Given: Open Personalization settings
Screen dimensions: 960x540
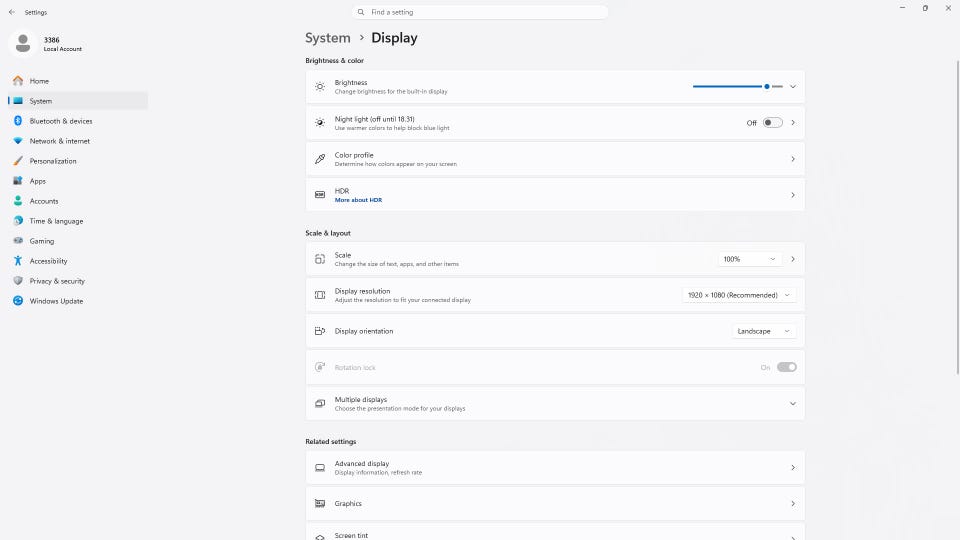Looking at the screenshot, I should (x=78, y=161).
